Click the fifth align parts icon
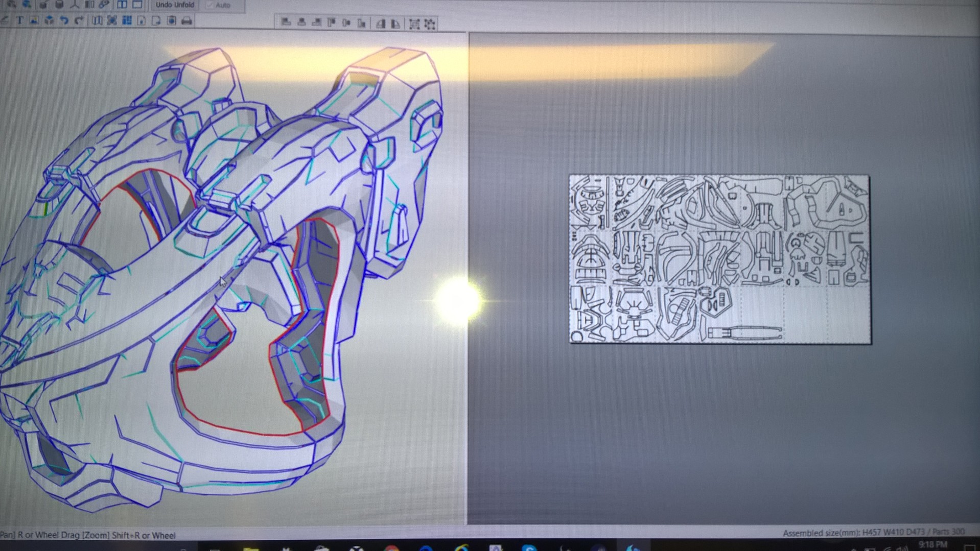Viewport: 980px width, 551px height. tap(346, 22)
